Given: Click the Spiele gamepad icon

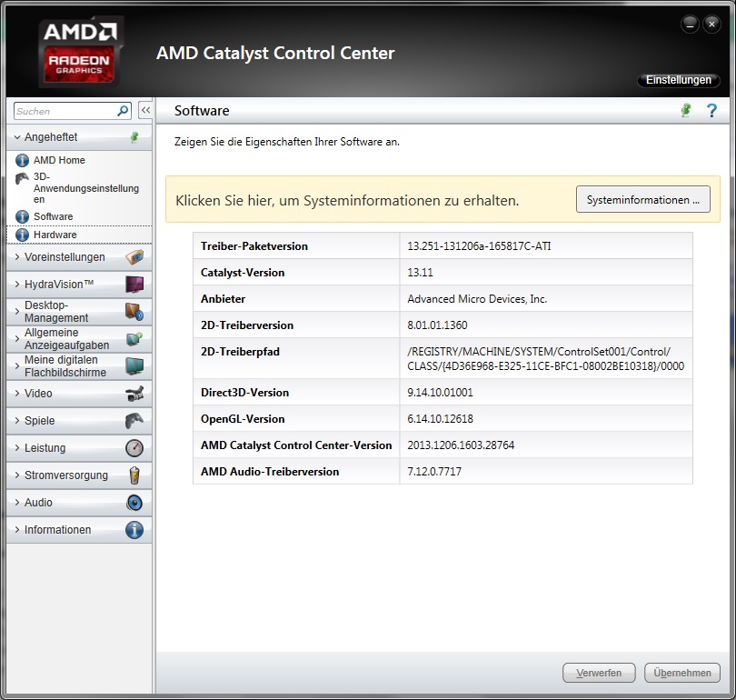Looking at the screenshot, I should pyautogui.click(x=134, y=421).
